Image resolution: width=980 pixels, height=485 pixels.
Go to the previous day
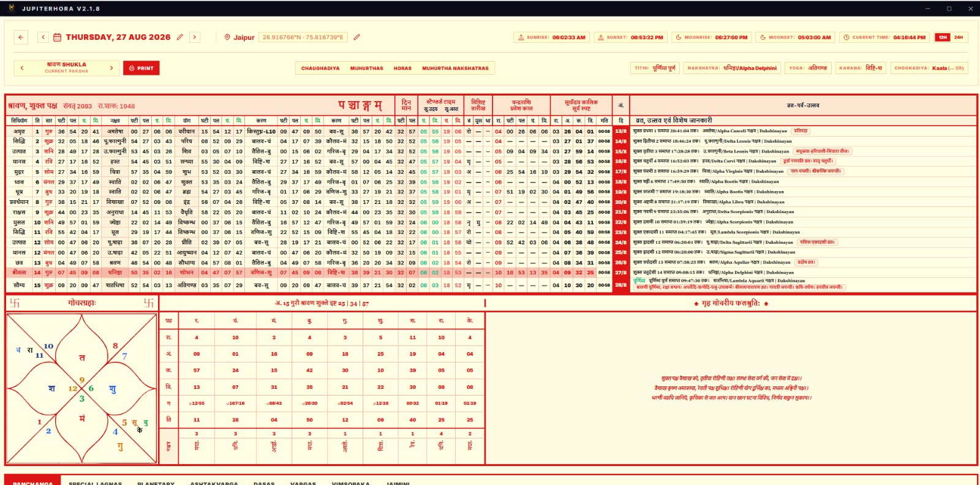point(43,37)
